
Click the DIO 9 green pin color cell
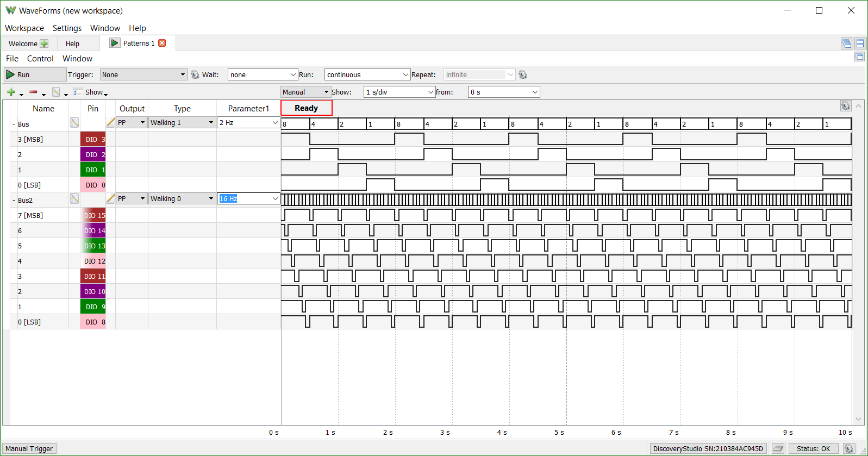tap(93, 307)
